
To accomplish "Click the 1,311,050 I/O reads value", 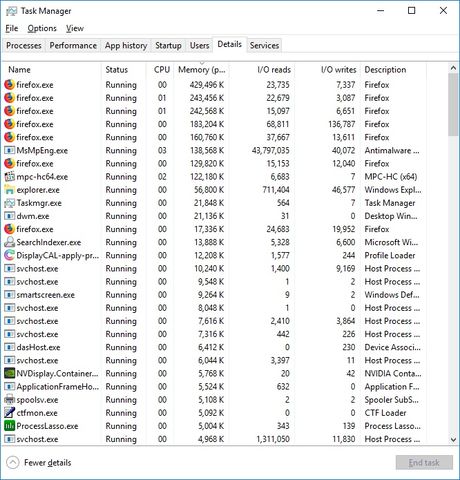I will tap(273, 439).
